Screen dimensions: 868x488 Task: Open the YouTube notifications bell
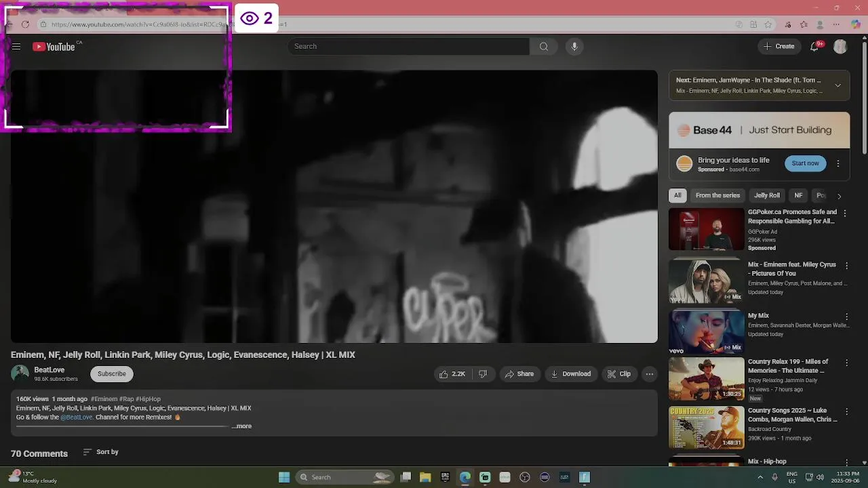pyautogui.click(x=815, y=46)
